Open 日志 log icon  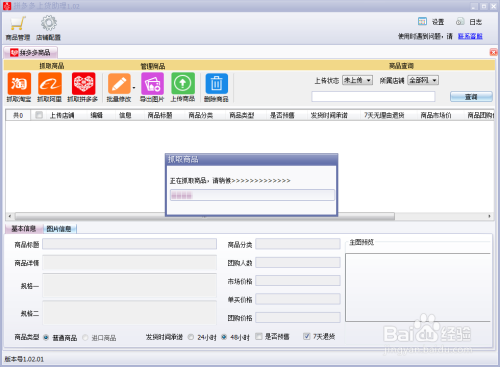tap(460, 22)
